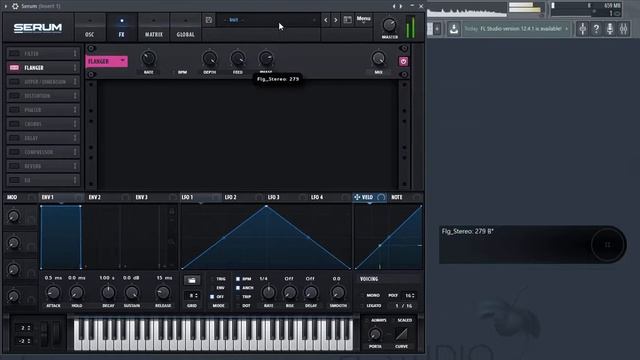This screenshot has width=640, height=360.
Task: Switch to the OSC tab
Action: 90,27
